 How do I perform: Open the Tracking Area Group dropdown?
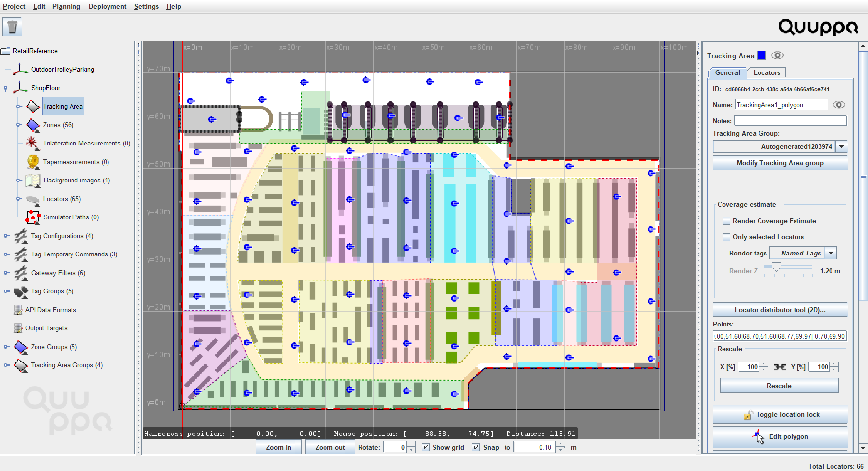(842, 146)
